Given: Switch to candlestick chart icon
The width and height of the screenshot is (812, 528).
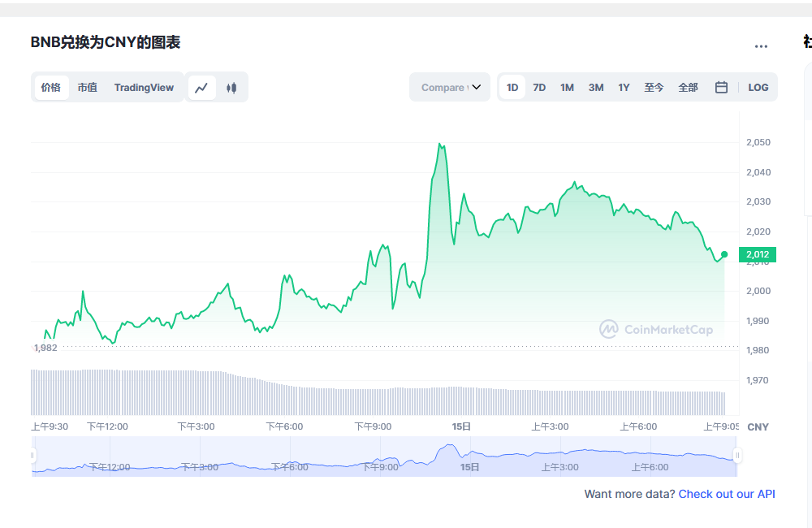Looking at the screenshot, I should [231, 88].
